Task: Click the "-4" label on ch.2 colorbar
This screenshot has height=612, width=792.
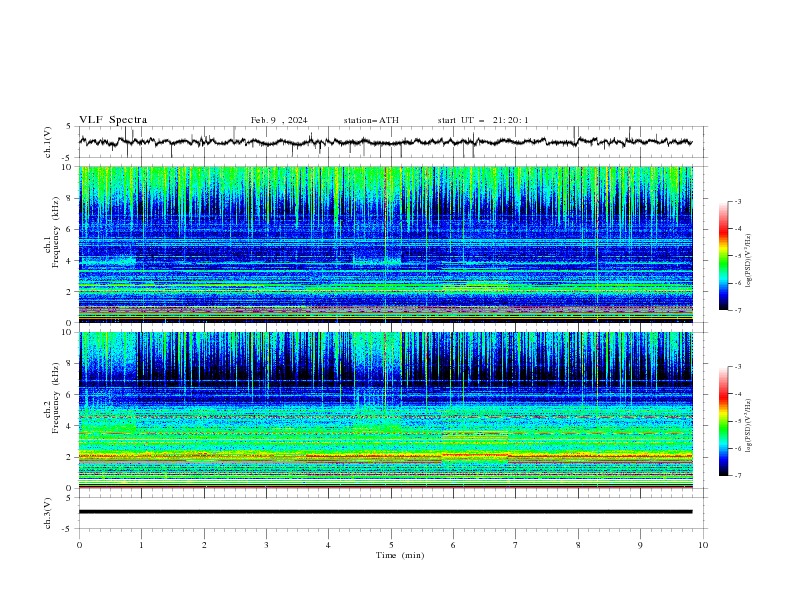Action: [x=737, y=394]
